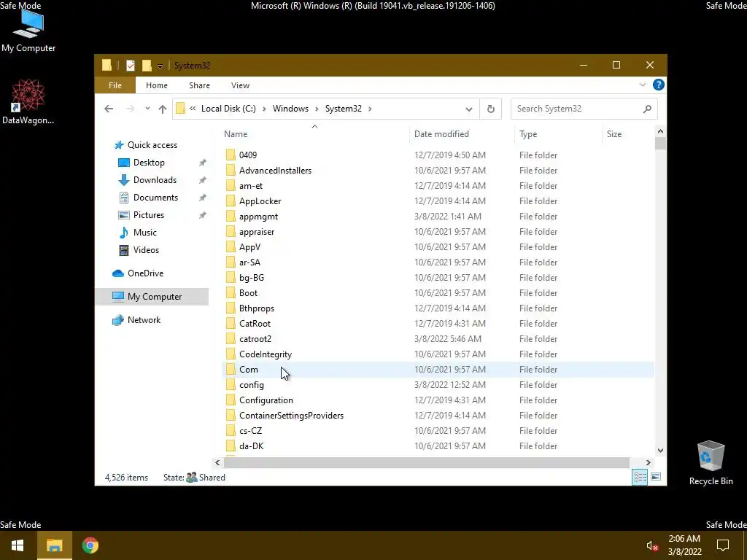Switch to large icons view layout icon
Image resolution: width=747 pixels, height=560 pixels.
656,477
